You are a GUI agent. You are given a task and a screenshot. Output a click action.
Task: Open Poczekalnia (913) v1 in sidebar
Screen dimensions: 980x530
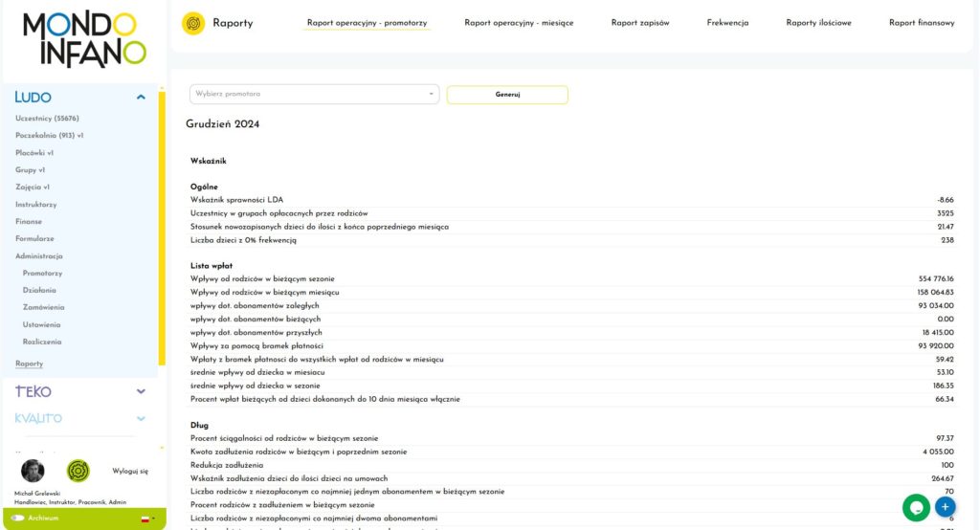tap(50, 136)
